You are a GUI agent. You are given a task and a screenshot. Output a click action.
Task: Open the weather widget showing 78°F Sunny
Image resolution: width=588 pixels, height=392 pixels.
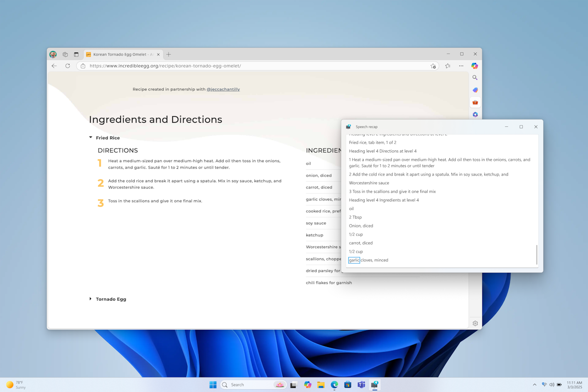point(16,385)
